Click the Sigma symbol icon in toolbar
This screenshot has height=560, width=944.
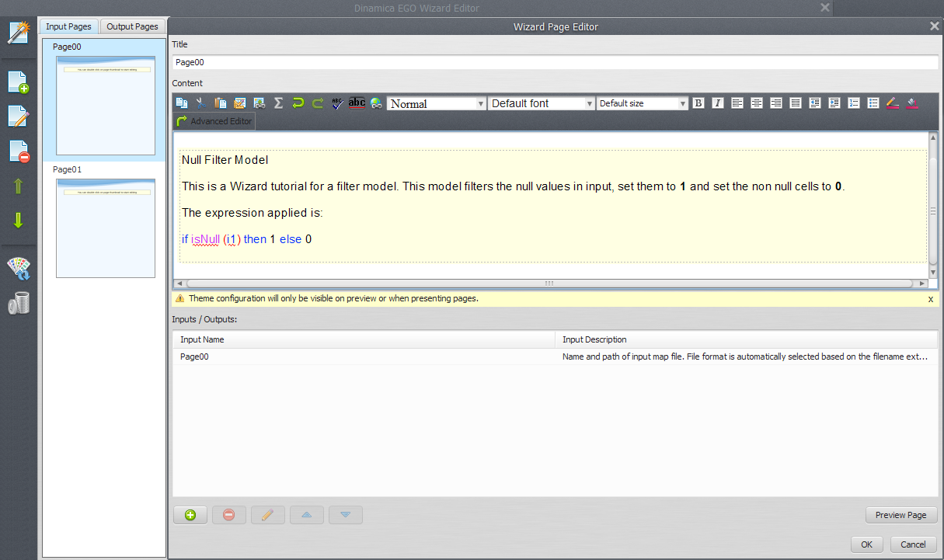278,103
